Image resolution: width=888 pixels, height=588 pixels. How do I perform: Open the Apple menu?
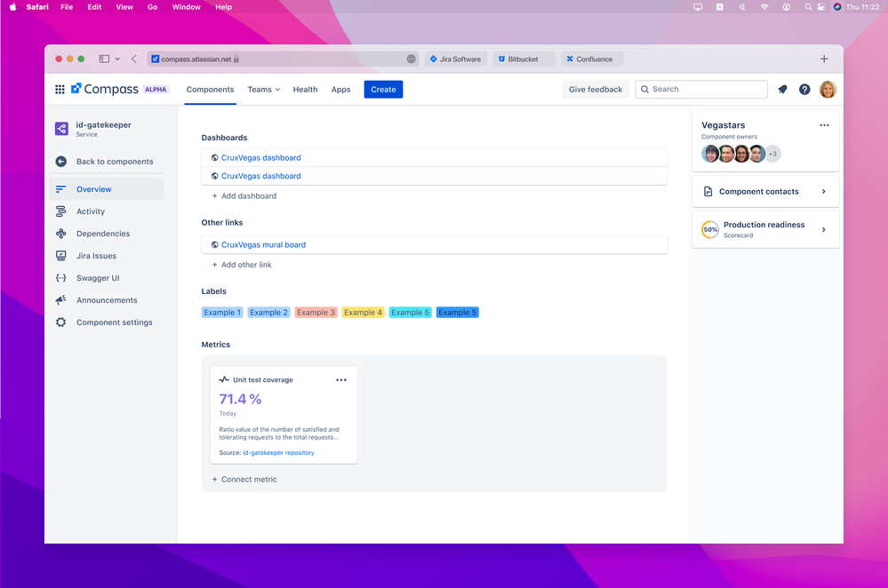point(12,7)
